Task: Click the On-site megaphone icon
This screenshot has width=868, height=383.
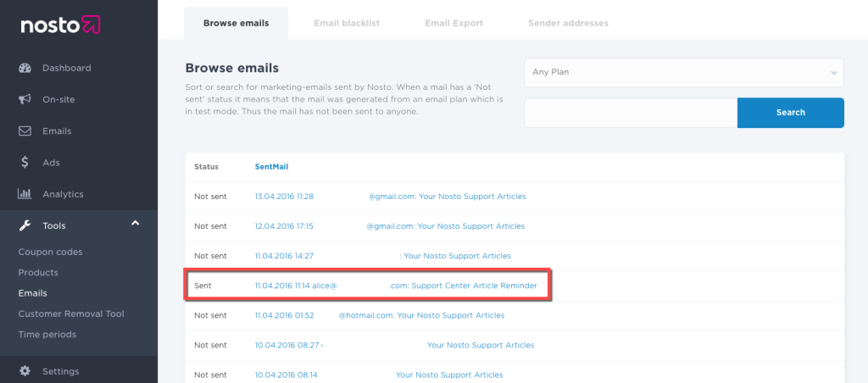Action: tap(25, 100)
